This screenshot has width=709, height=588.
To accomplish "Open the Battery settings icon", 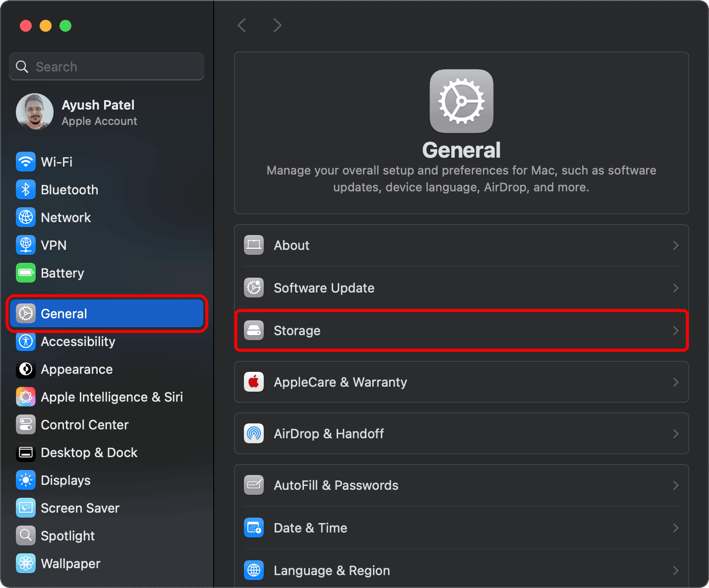I will pyautogui.click(x=26, y=273).
